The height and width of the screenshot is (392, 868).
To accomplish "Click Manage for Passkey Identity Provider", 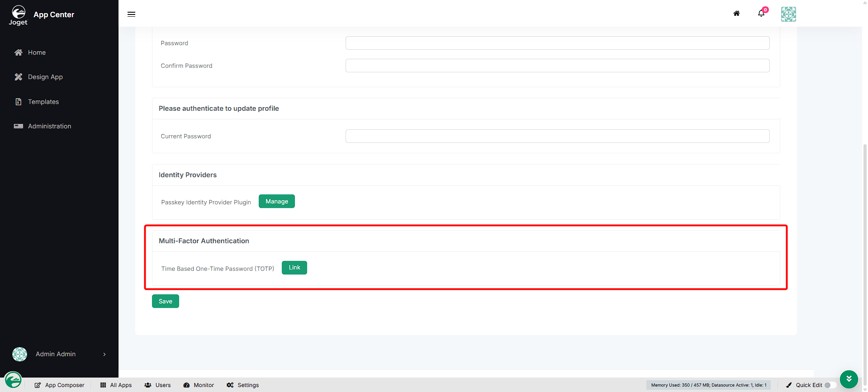I will point(276,201).
